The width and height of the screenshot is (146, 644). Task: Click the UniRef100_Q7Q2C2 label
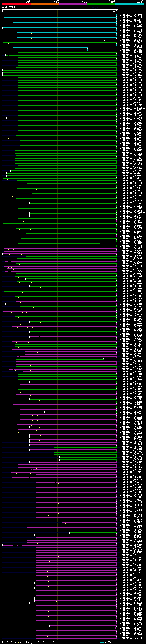click(131, 118)
